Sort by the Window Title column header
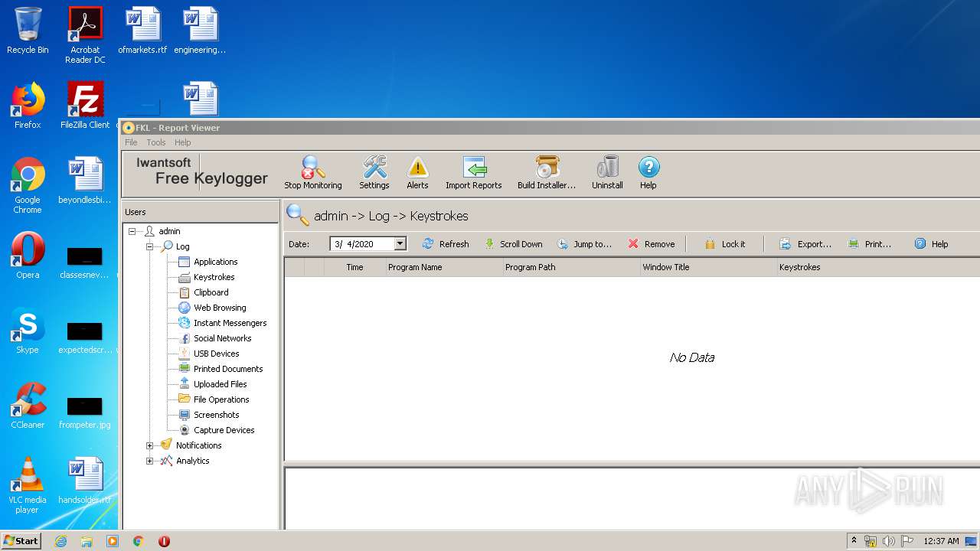The height and width of the screenshot is (551, 980). [x=708, y=267]
